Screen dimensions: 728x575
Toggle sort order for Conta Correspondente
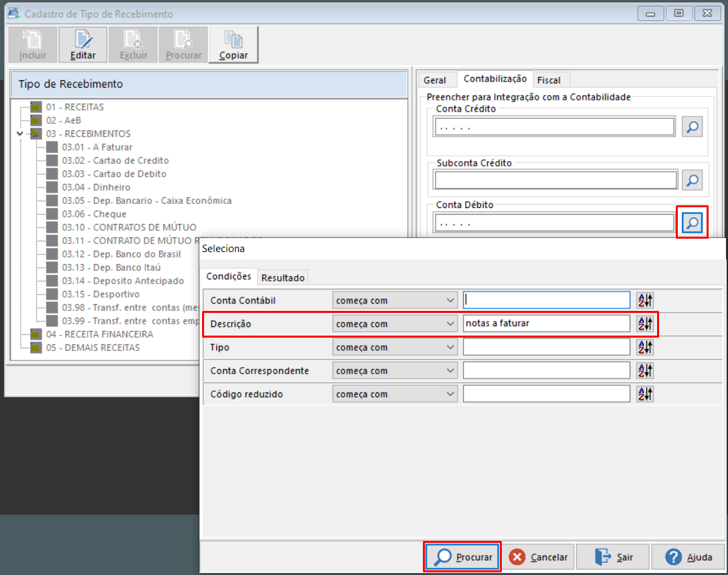tap(645, 370)
